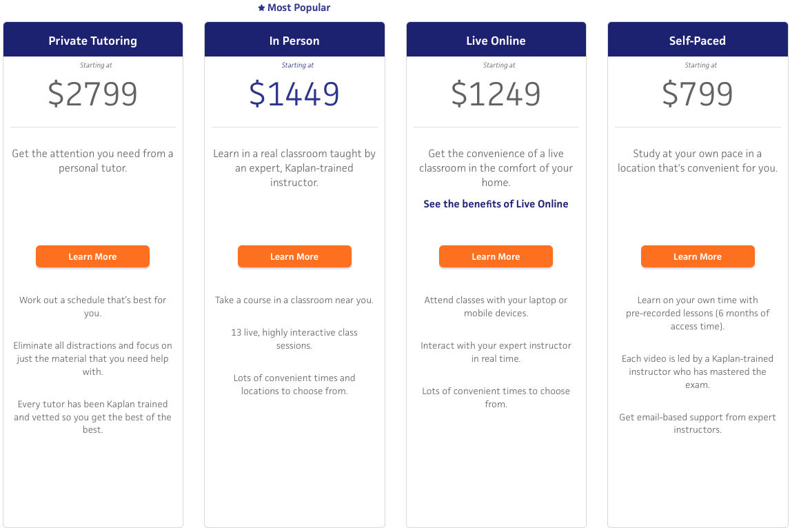Click the Most Popular label text
The image size is (790, 532).
pyautogui.click(x=298, y=8)
